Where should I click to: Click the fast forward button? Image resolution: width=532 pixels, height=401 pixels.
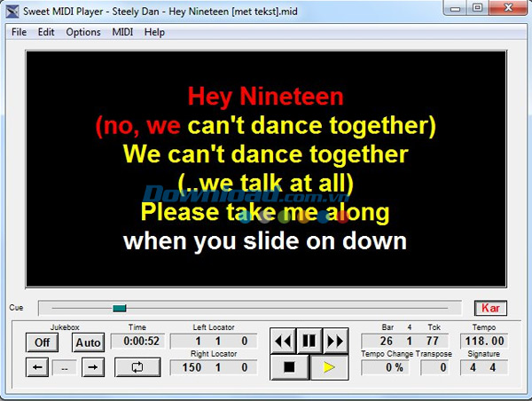point(335,341)
